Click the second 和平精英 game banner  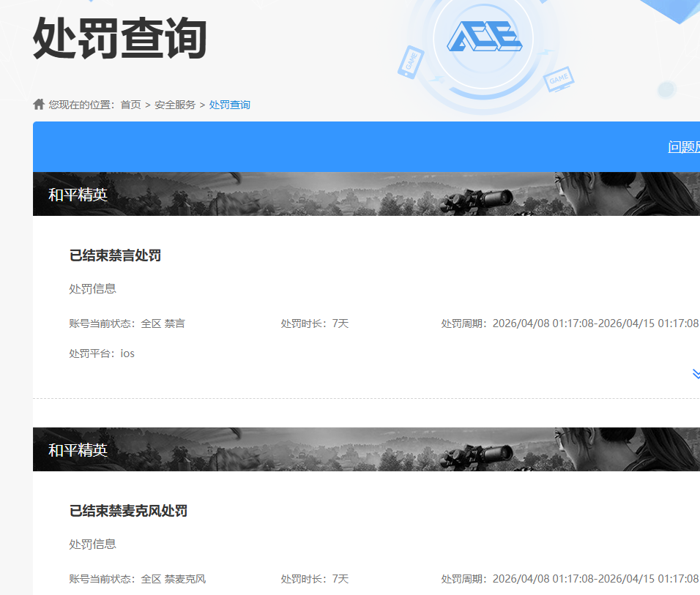point(367,449)
